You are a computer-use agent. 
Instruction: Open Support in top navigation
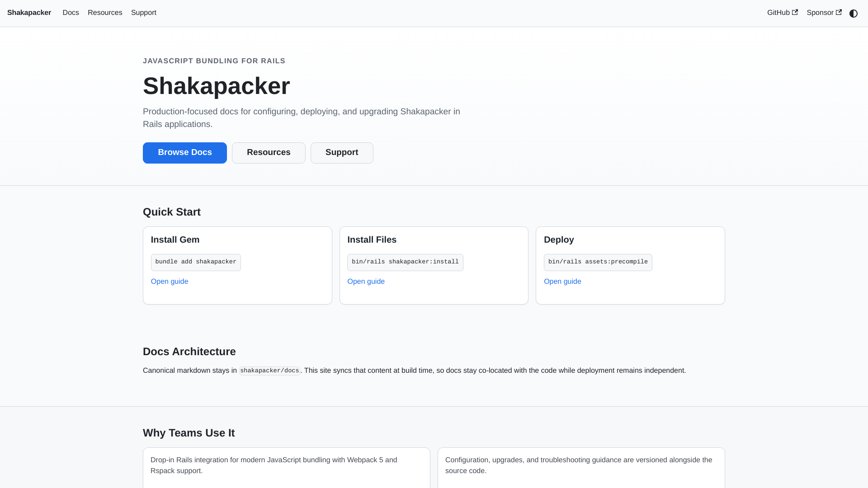coord(144,13)
